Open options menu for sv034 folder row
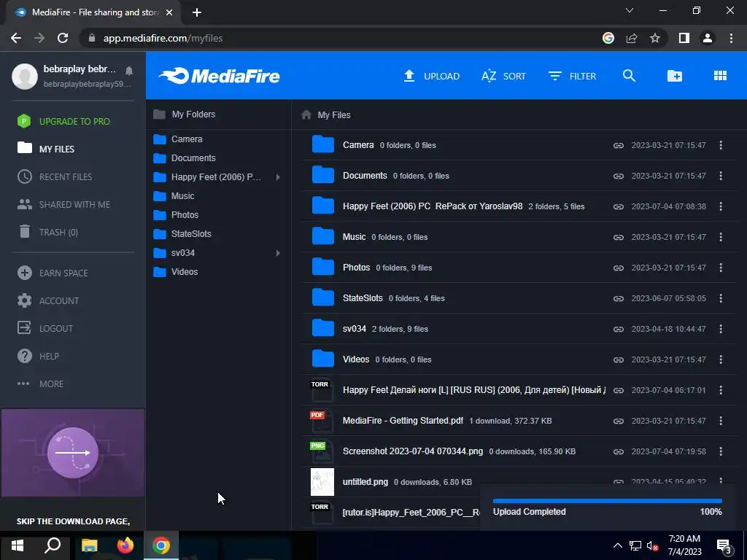 tap(721, 329)
